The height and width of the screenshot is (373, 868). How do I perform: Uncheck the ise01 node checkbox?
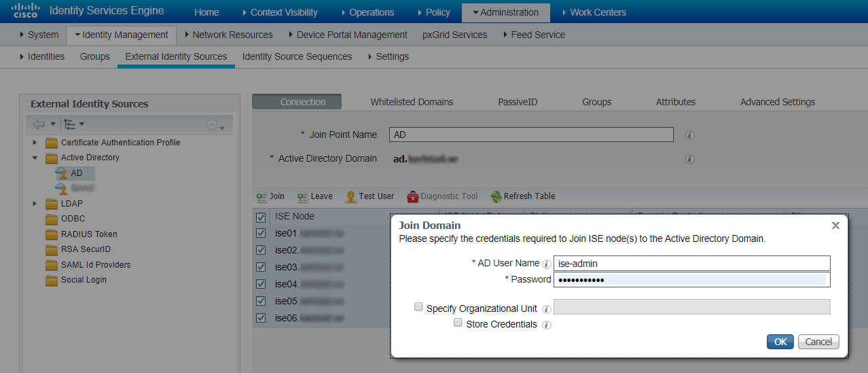coord(261,233)
